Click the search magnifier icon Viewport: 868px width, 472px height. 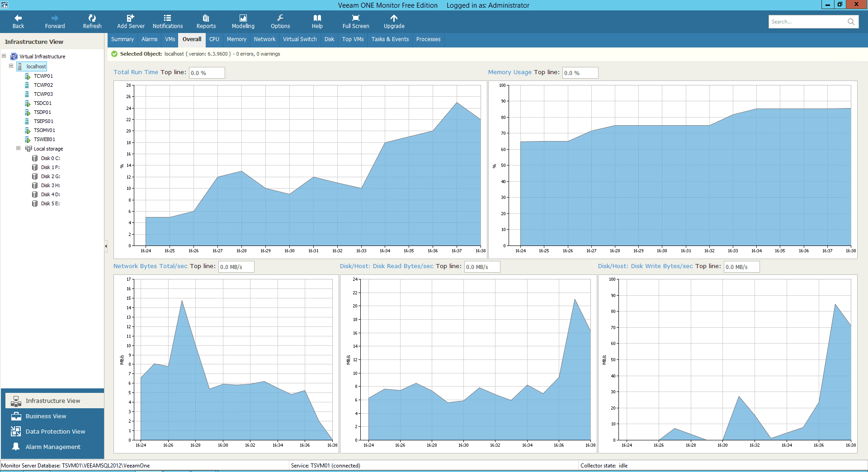coord(851,22)
